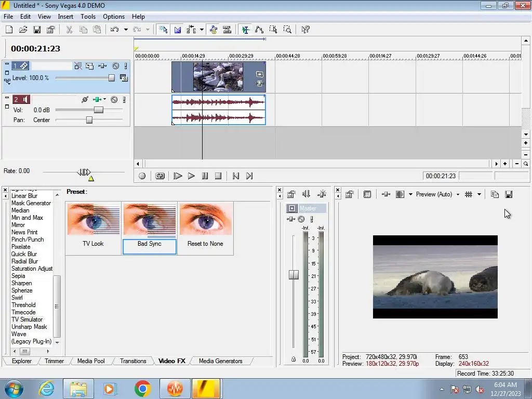
Task: Click the Redo arrow icon
Action: (137, 30)
